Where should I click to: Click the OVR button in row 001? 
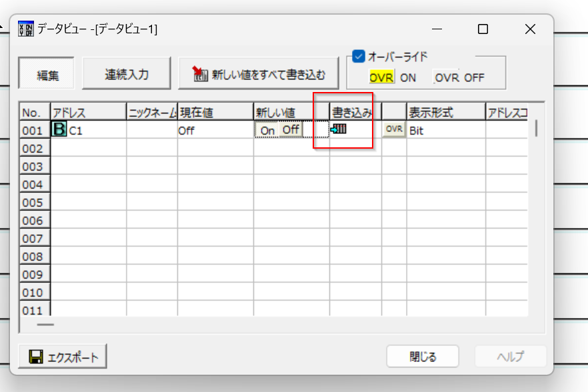394,129
